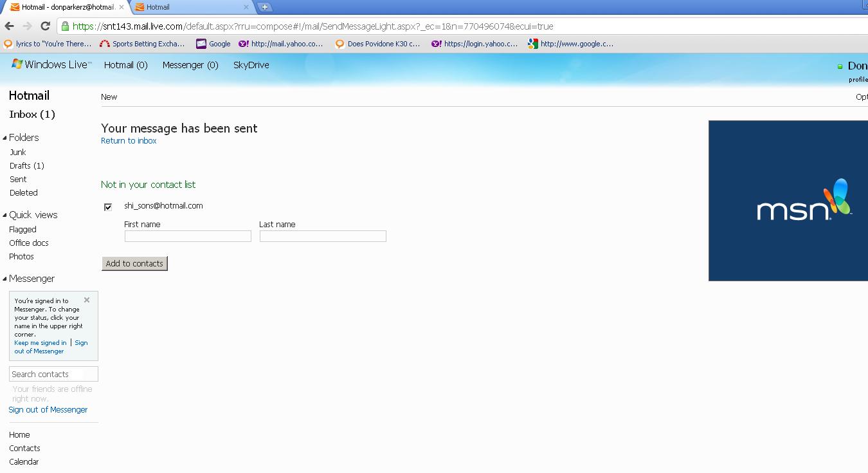
Task: Click the Add to contacts button
Action: 134,263
